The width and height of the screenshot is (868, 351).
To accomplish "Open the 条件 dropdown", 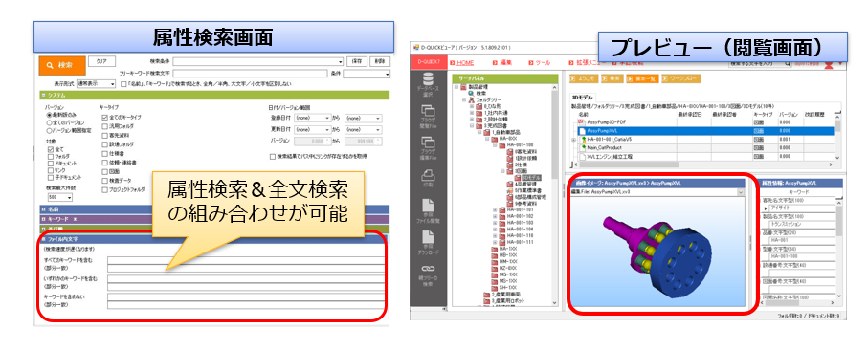I will [367, 73].
